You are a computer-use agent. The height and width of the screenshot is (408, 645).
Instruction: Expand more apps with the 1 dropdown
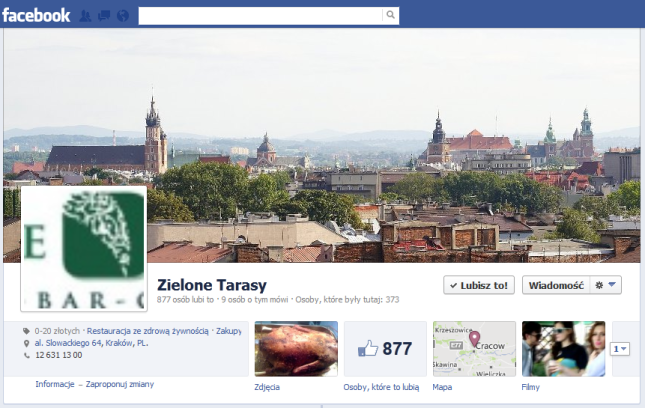tap(620, 349)
